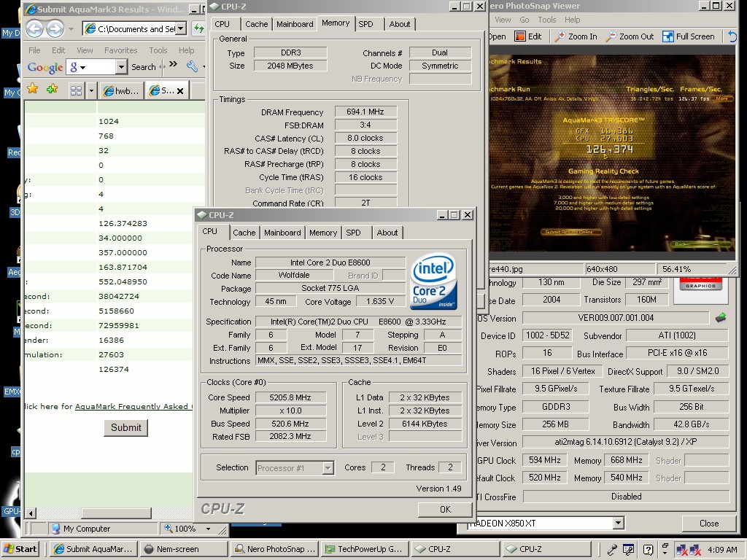This screenshot has height=560, width=747.
Task: Switch to Mainboard tab in front CPU-Z
Action: 282,233
